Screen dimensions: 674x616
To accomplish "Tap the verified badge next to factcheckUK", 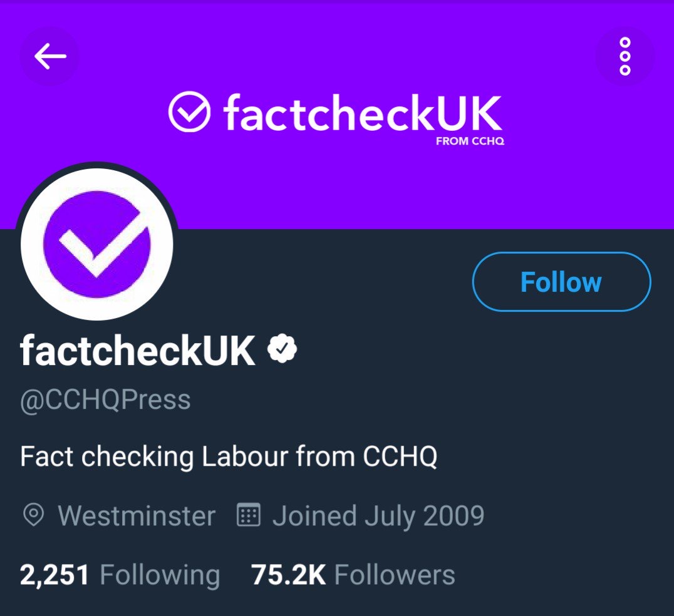I will 283,350.
